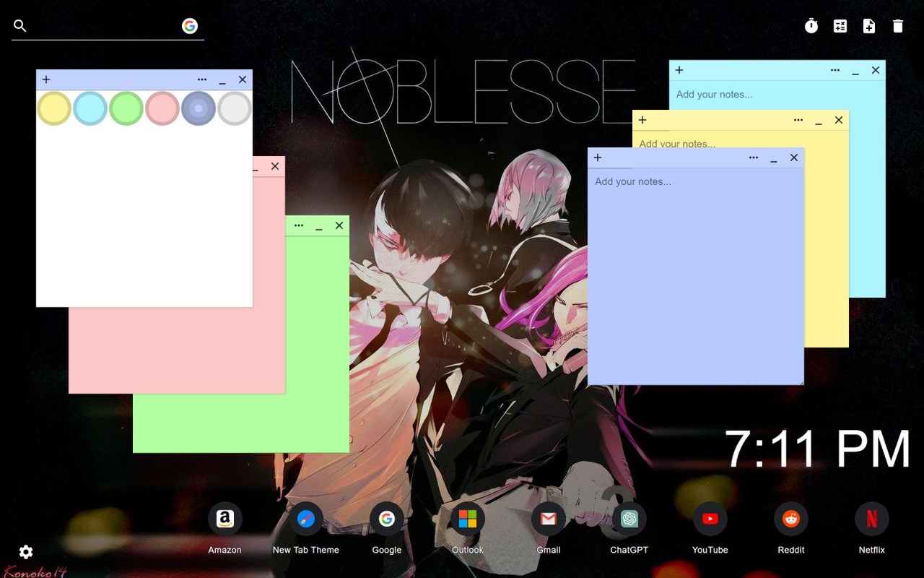Open New Tab Theme shortcut

coord(306,519)
